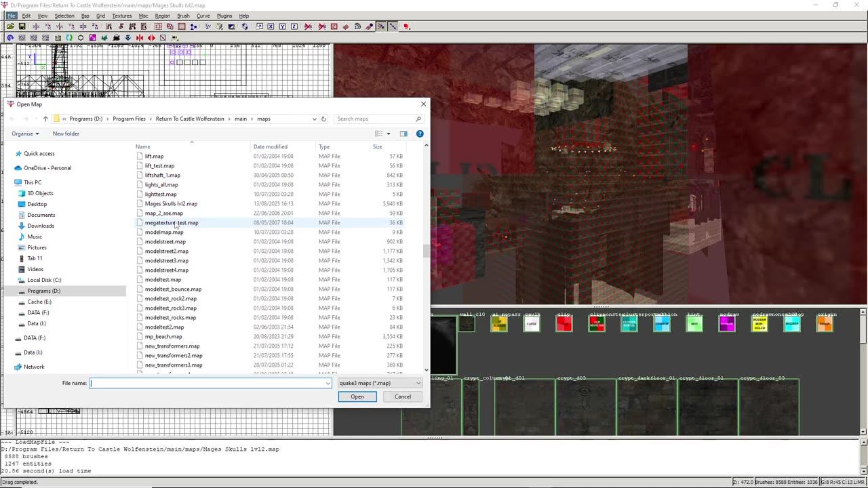Click the z-axis Rotate toolbar icon
The width and height of the screenshot is (868, 488).
pos(95,26)
